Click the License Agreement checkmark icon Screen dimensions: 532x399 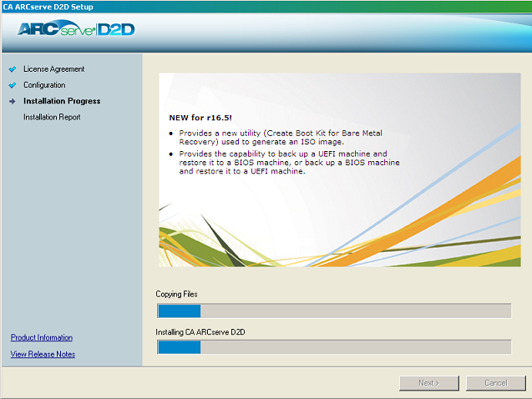pos(13,69)
